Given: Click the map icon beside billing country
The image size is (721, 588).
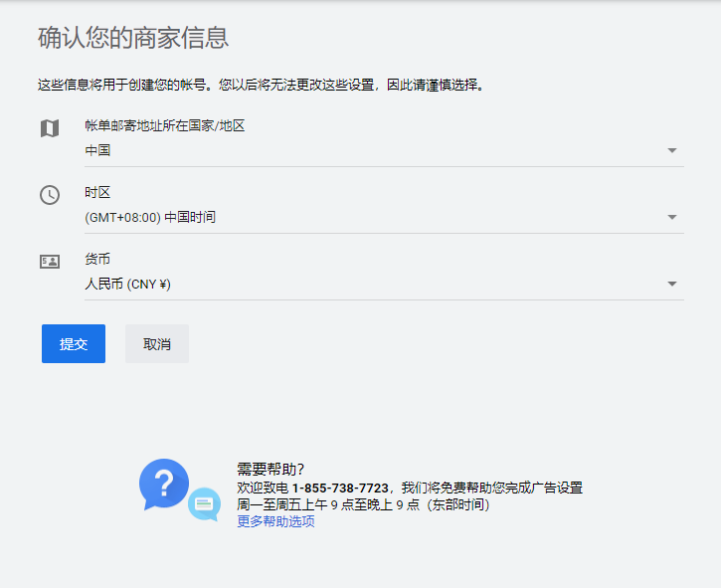Looking at the screenshot, I should [50, 128].
